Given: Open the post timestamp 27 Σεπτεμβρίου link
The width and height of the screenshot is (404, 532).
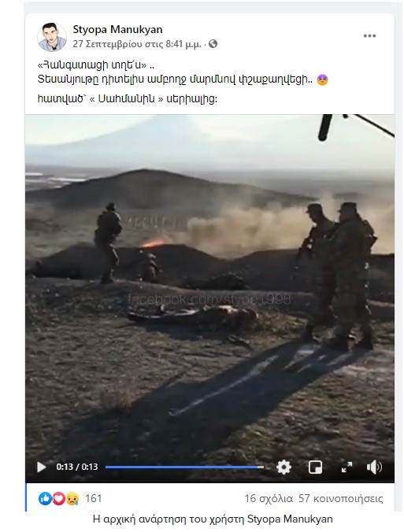Looking at the screenshot, I should (137, 44).
